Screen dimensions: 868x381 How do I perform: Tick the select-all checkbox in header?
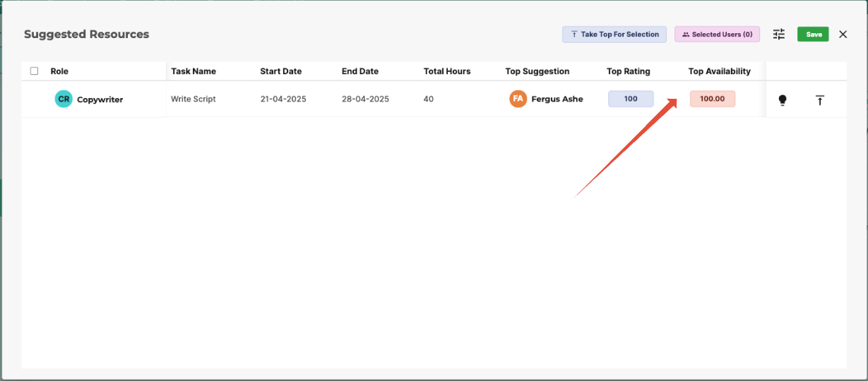(35, 71)
